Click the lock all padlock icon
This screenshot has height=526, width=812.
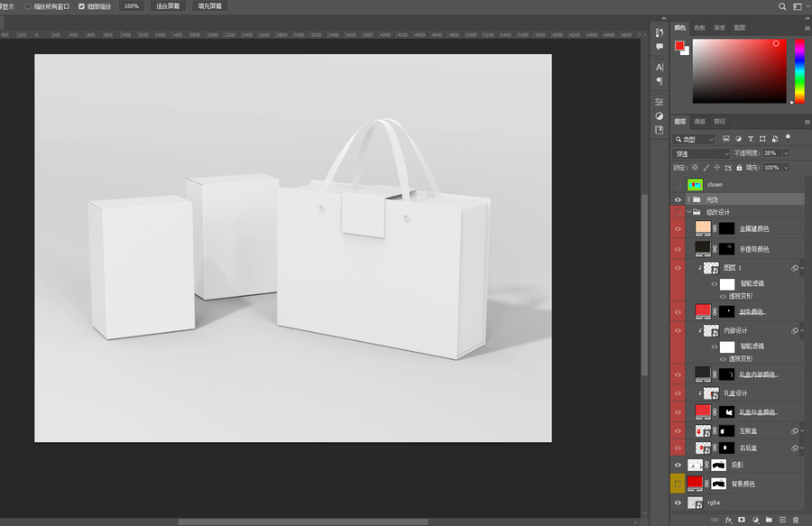tap(739, 167)
